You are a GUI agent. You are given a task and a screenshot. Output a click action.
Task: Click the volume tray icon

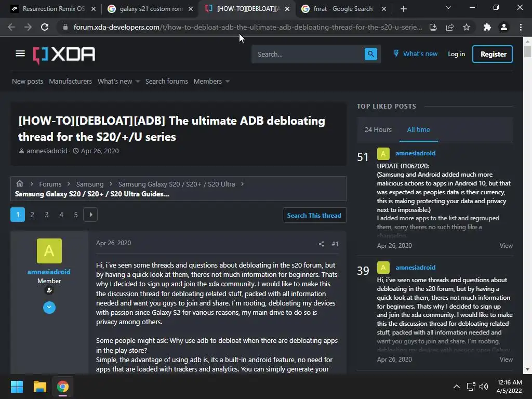[484, 387]
